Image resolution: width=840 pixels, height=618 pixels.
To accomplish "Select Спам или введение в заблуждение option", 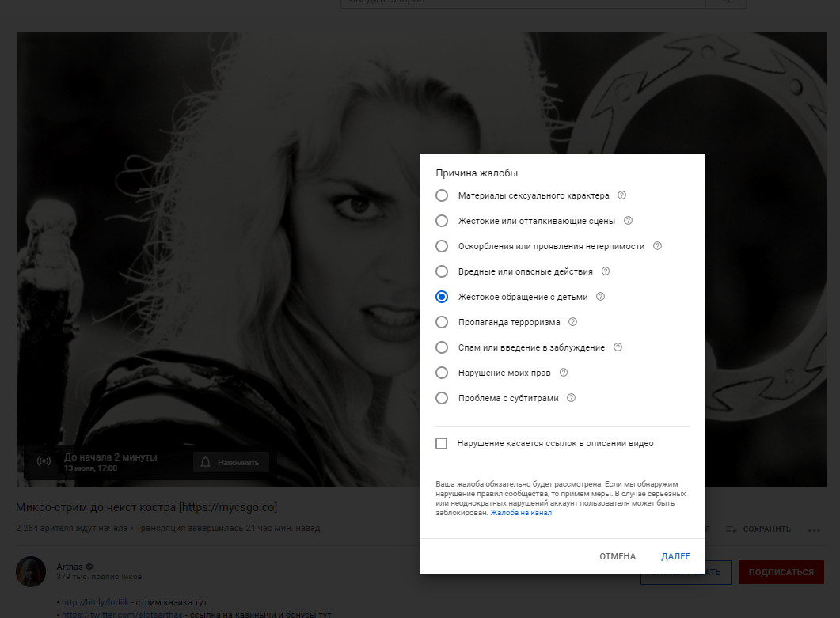I will [x=442, y=347].
